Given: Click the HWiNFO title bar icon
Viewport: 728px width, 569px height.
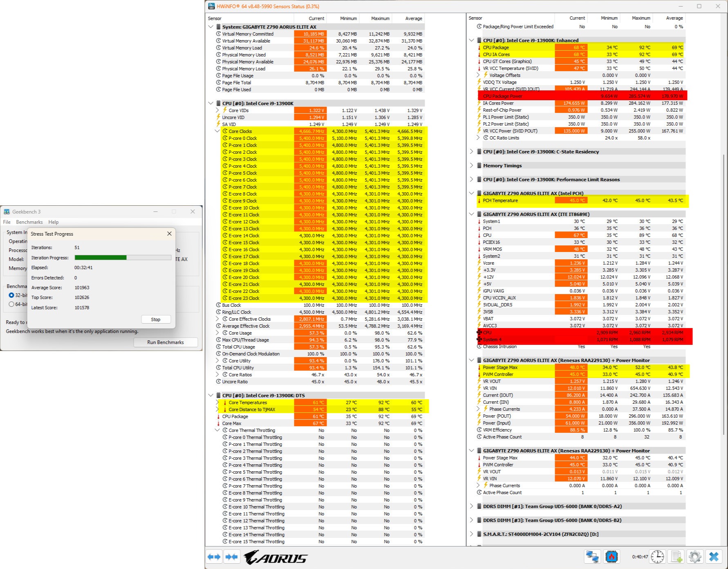Looking at the screenshot, I should (211, 6).
